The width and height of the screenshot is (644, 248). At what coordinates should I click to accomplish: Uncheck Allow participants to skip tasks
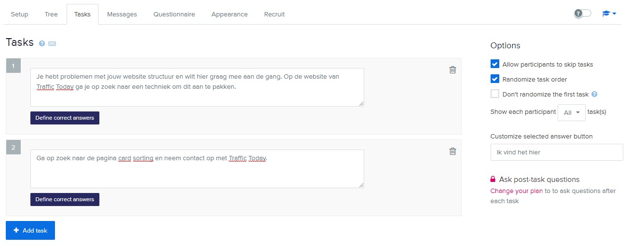tap(495, 64)
